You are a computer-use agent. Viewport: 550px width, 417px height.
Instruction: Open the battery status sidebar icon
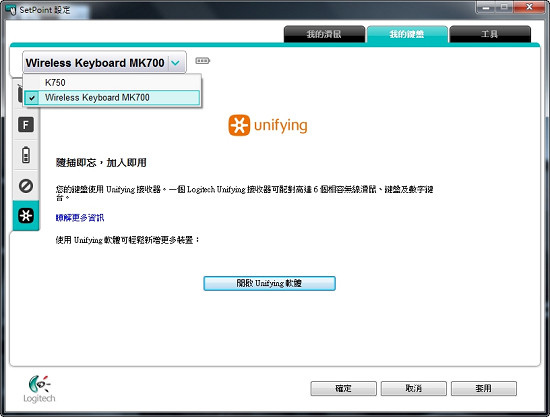(x=26, y=155)
